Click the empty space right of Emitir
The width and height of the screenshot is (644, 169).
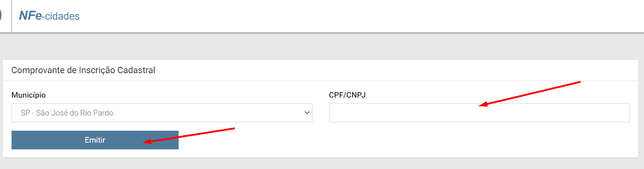click(x=402, y=140)
